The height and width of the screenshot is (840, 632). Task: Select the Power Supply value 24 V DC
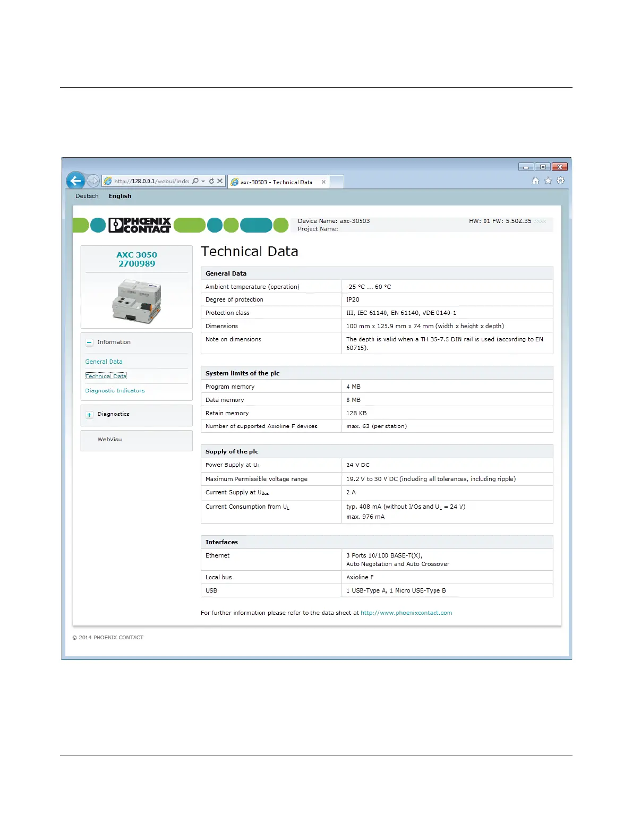click(x=358, y=465)
